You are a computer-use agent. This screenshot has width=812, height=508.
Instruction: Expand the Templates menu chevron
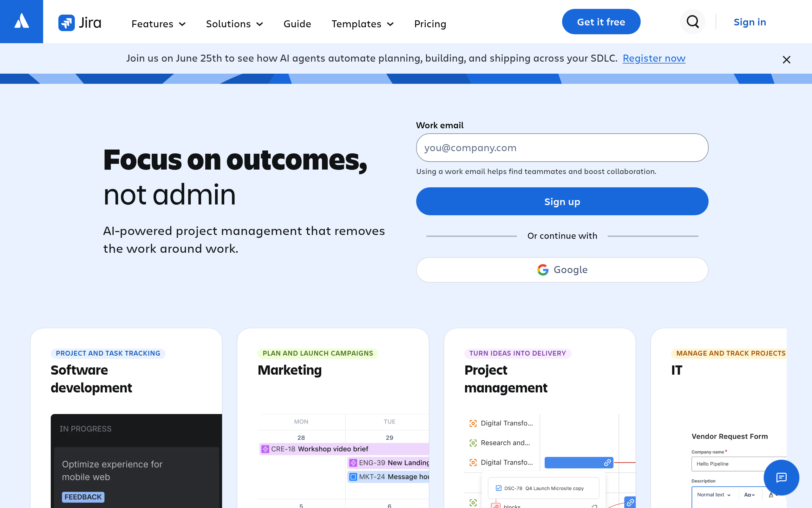(x=390, y=24)
